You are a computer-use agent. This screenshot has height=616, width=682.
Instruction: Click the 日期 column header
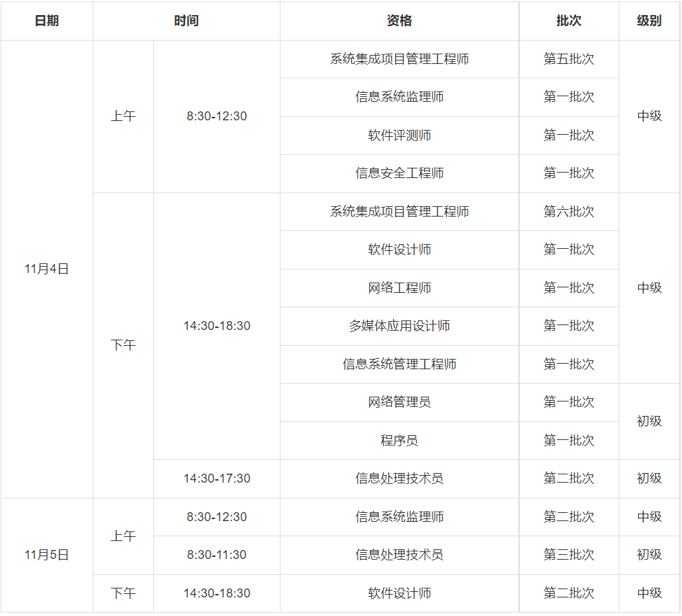coord(47,21)
